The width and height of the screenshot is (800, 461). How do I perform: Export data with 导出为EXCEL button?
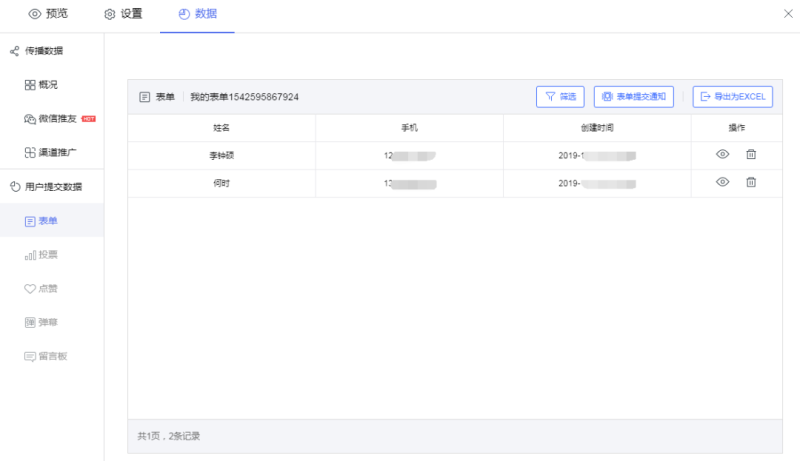click(x=732, y=97)
